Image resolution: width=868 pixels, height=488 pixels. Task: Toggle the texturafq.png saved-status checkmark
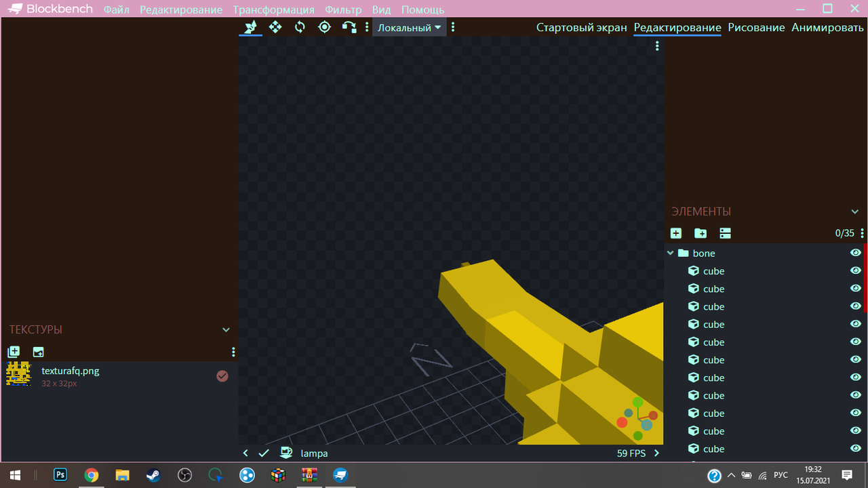pos(222,376)
